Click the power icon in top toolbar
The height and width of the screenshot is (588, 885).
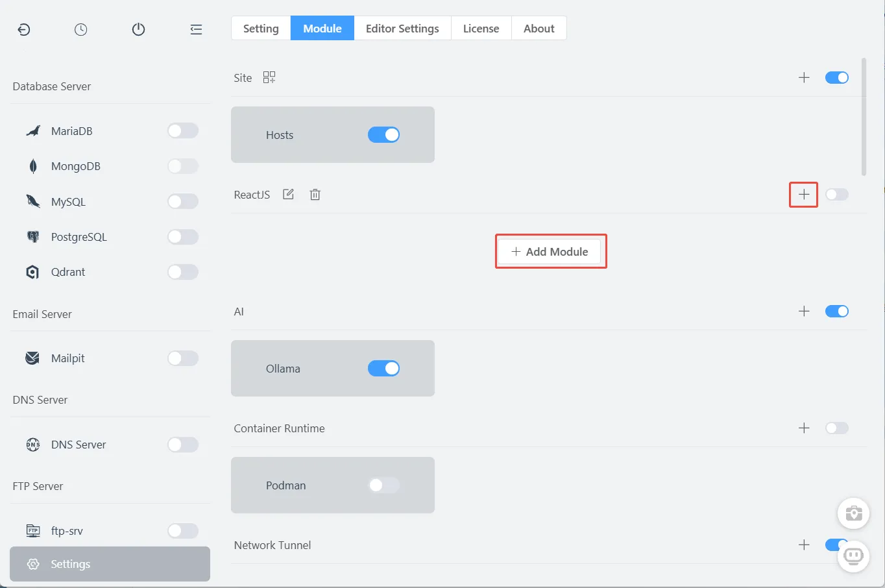click(x=138, y=29)
